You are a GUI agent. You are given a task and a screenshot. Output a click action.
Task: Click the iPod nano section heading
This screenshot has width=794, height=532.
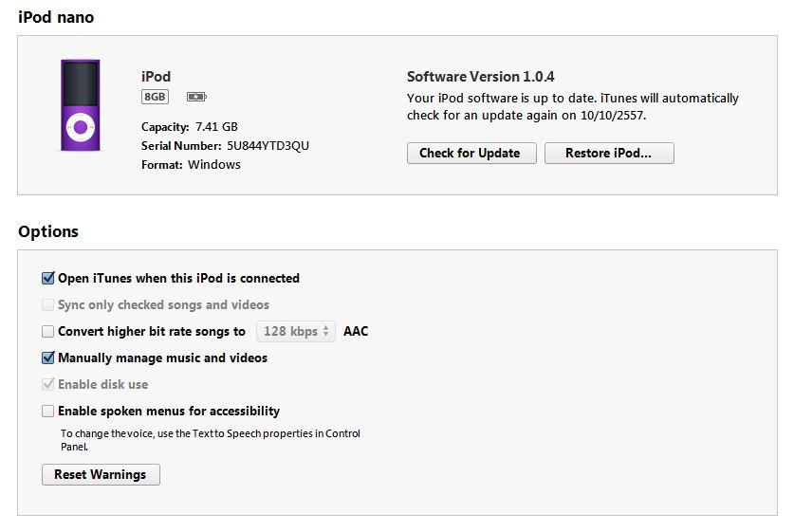(x=56, y=18)
